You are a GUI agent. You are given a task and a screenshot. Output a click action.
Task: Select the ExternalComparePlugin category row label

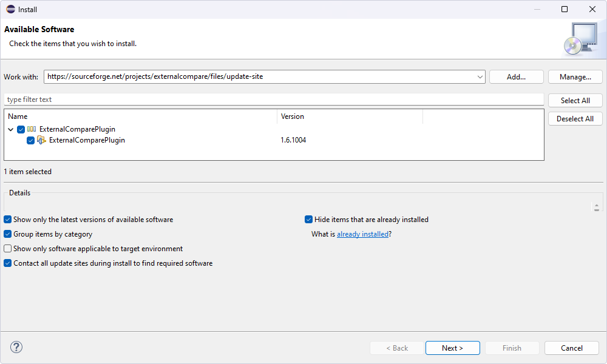[77, 129]
